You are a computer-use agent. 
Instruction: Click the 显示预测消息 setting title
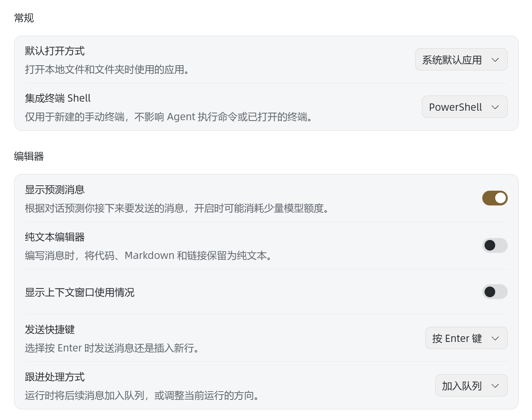point(55,190)
